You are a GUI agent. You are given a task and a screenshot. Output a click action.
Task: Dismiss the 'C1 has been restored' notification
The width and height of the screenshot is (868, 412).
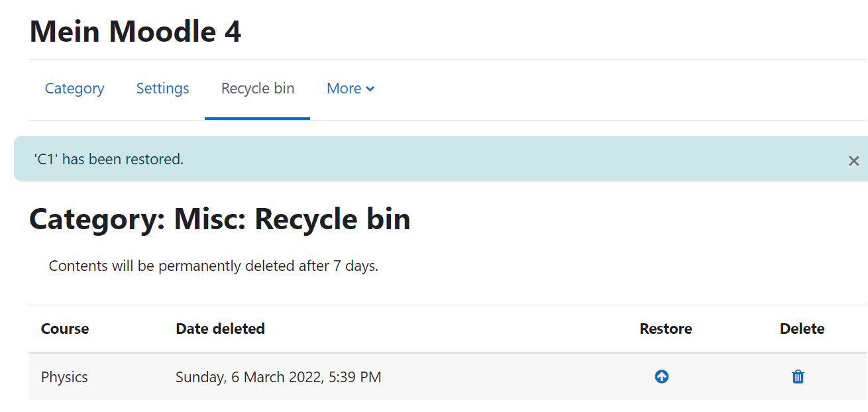click(853, 161)
